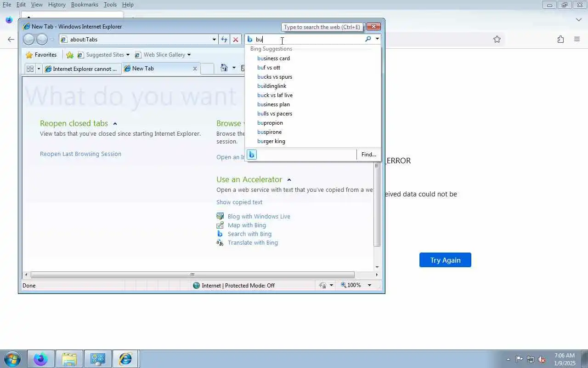The height and width of the screenshot is (368, 588).
Task: Click the security padlock icon in status bar
Action: pyautogui.click(x=322, y=286)
